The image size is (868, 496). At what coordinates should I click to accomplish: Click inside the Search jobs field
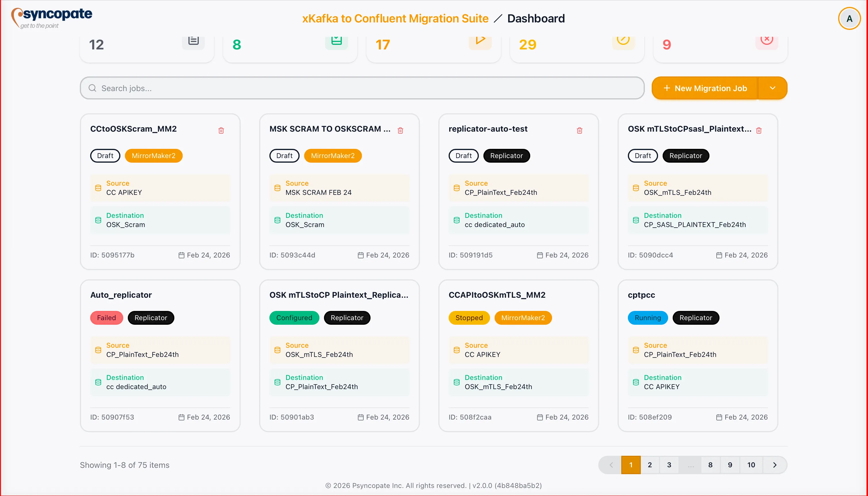point(238,88)
